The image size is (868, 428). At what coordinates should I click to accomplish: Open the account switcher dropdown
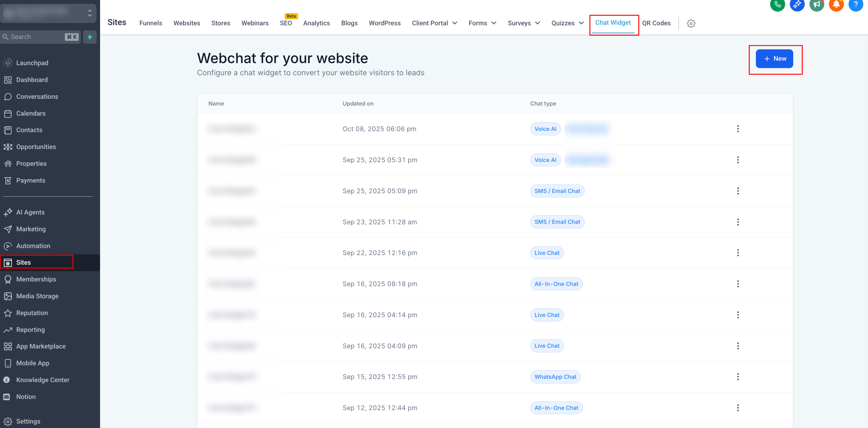click(x=48, y=13)
